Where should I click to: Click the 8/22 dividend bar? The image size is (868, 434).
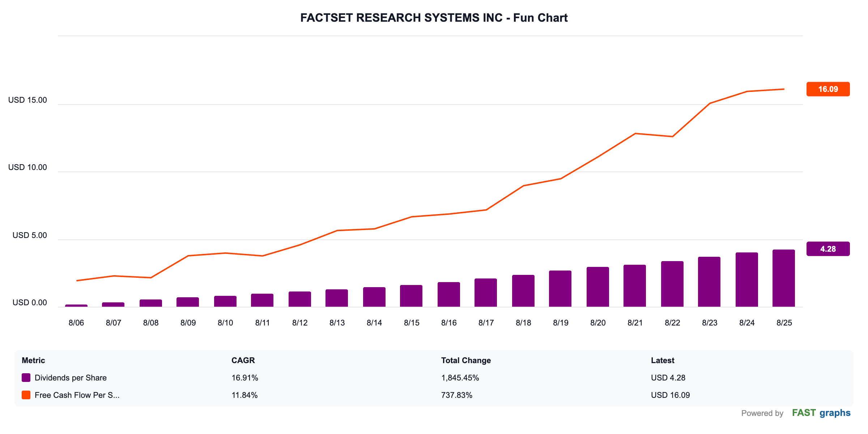click(672, 284)
